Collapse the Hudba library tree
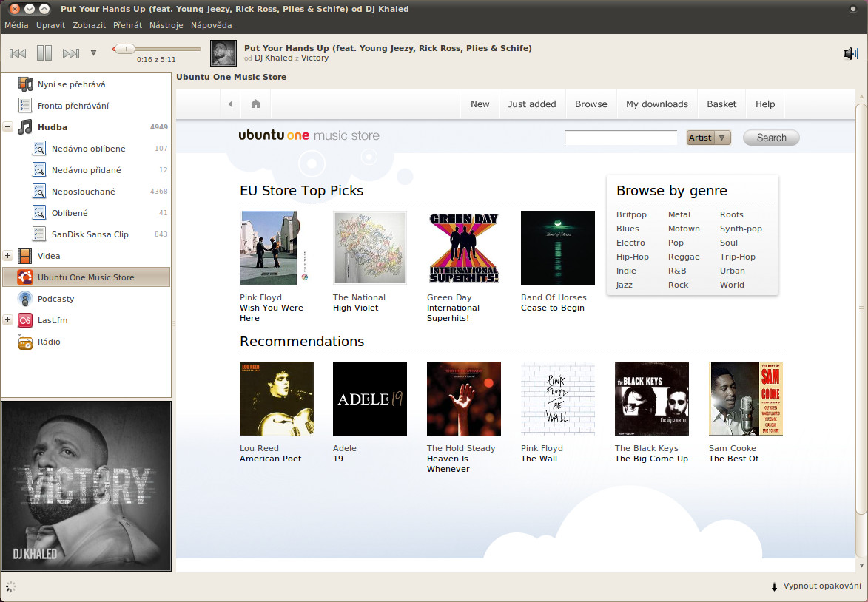The height and width of the screenshot is (602, 868). [x=7, y=127]
